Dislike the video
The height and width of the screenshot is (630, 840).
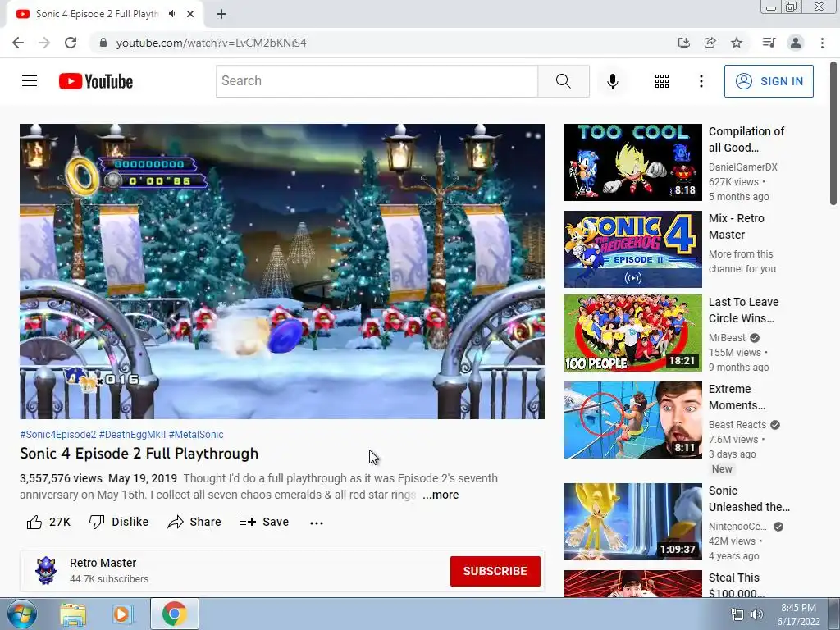point(118,522)
